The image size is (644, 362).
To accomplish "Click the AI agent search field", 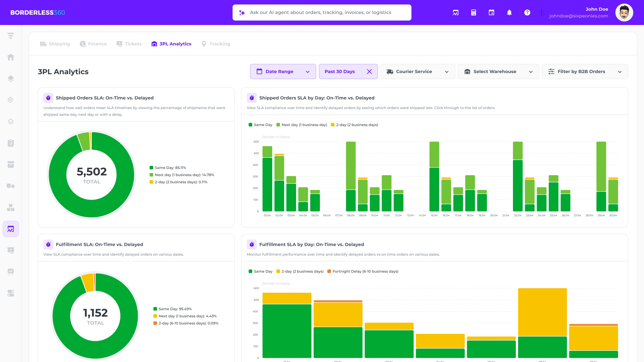I will (x=322, y=12).
